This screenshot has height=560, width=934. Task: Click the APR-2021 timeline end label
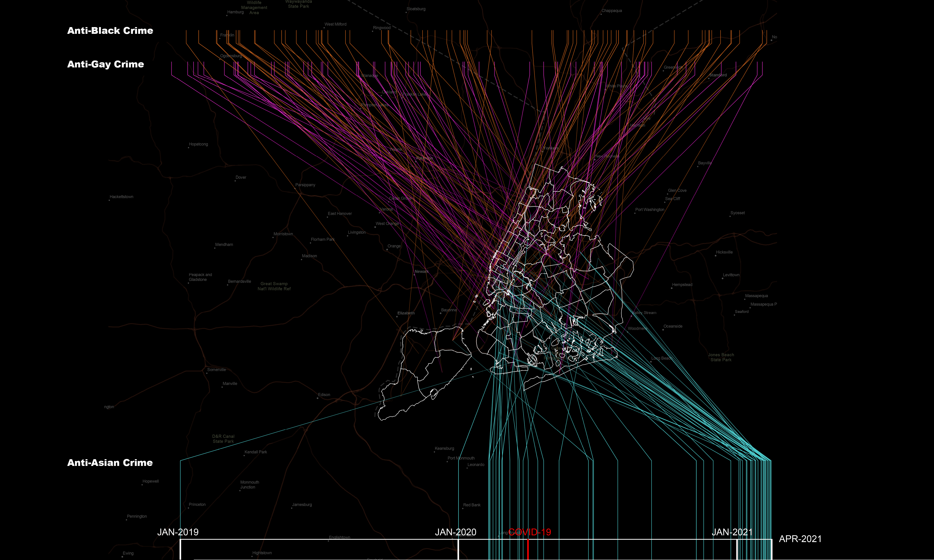point(800,539)
